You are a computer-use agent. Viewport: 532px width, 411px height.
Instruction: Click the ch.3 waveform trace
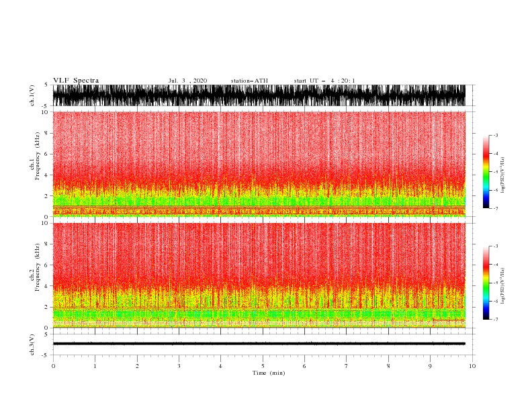(x=259, y=344)
